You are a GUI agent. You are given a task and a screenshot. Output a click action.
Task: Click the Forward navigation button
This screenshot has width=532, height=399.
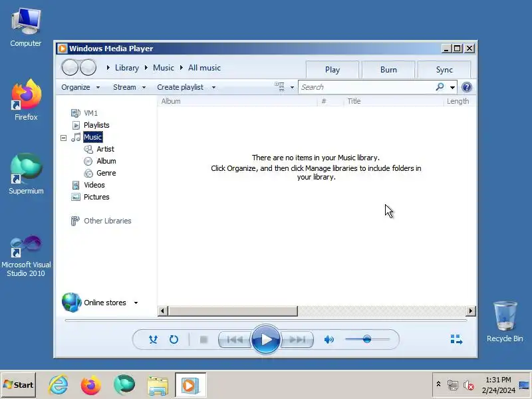click(x=88, y=67)
